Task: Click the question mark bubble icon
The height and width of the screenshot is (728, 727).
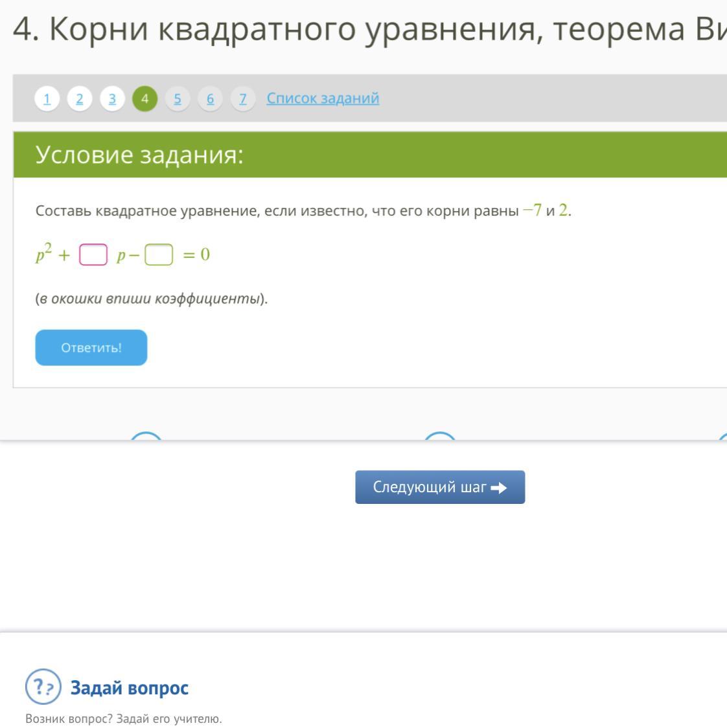Action: 43,687
